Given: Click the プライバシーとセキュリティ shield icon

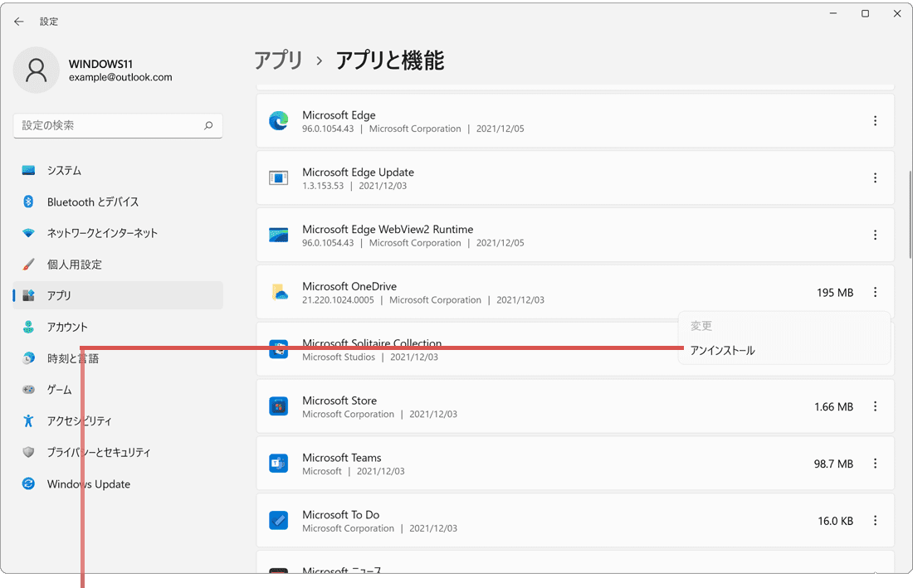Looking at the screenshot, I should pyautogui.click(x=28, y=452).
